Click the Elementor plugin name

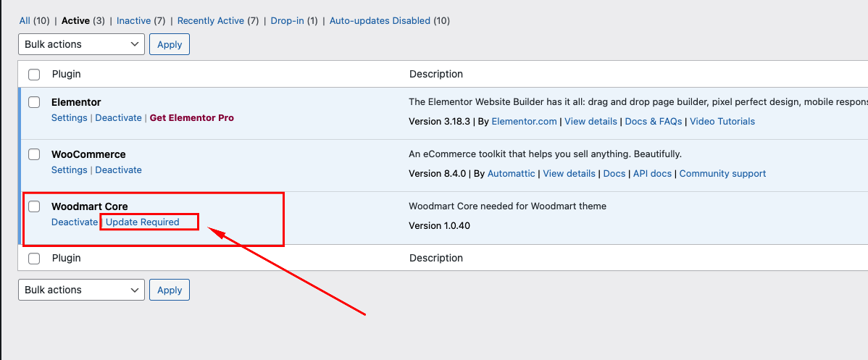tap(76, 102)
